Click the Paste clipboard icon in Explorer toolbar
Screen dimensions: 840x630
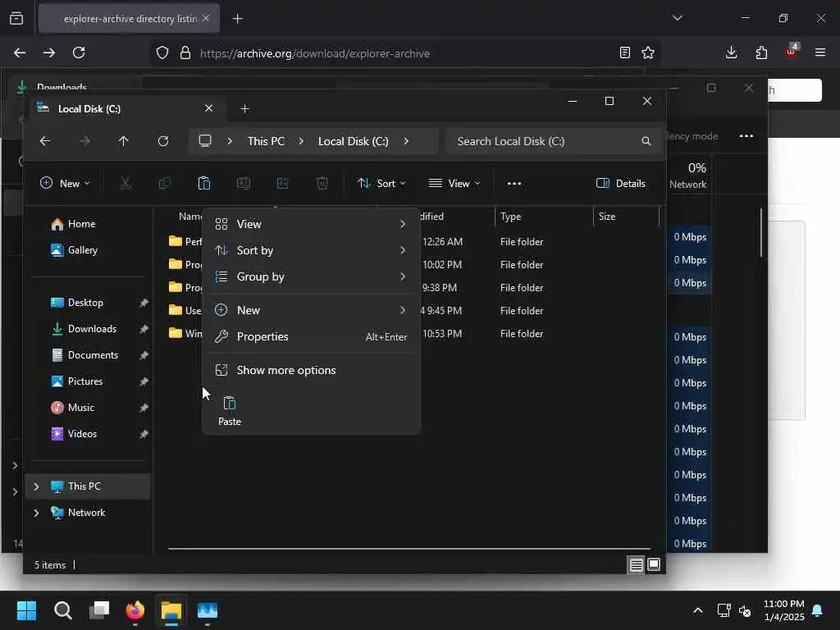[x=204, y=183]
